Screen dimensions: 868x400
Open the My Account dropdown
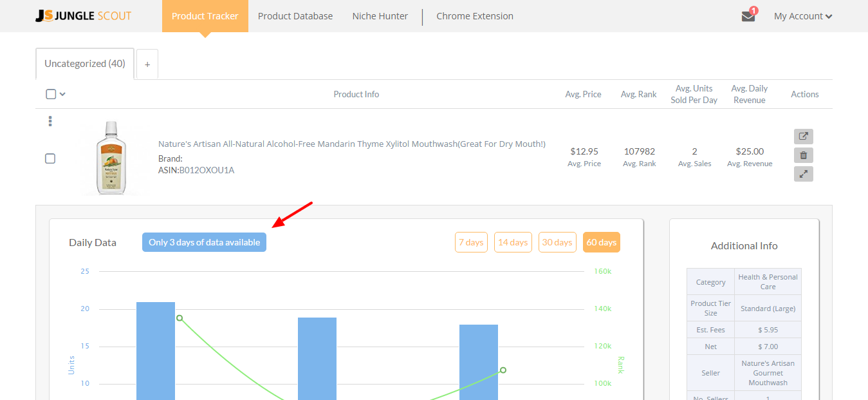coord(803,16)
